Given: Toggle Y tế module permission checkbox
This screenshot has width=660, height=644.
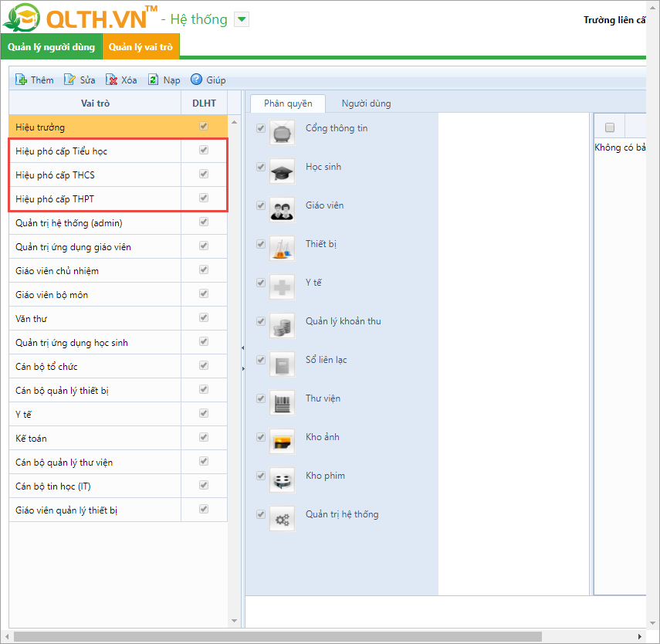Looking at the screenshot, I should 261,283.
